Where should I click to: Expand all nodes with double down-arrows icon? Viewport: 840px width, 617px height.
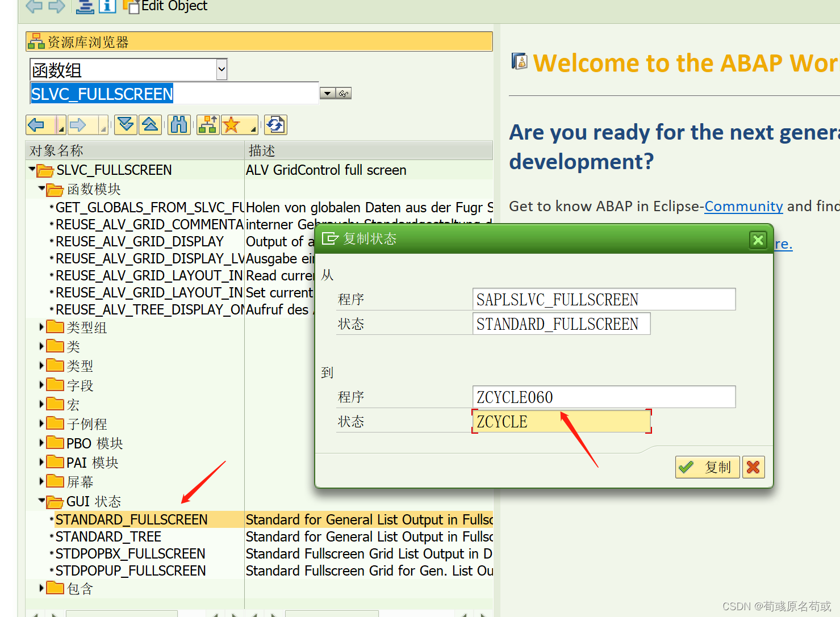pyautogui.click(x=125, y=124)
